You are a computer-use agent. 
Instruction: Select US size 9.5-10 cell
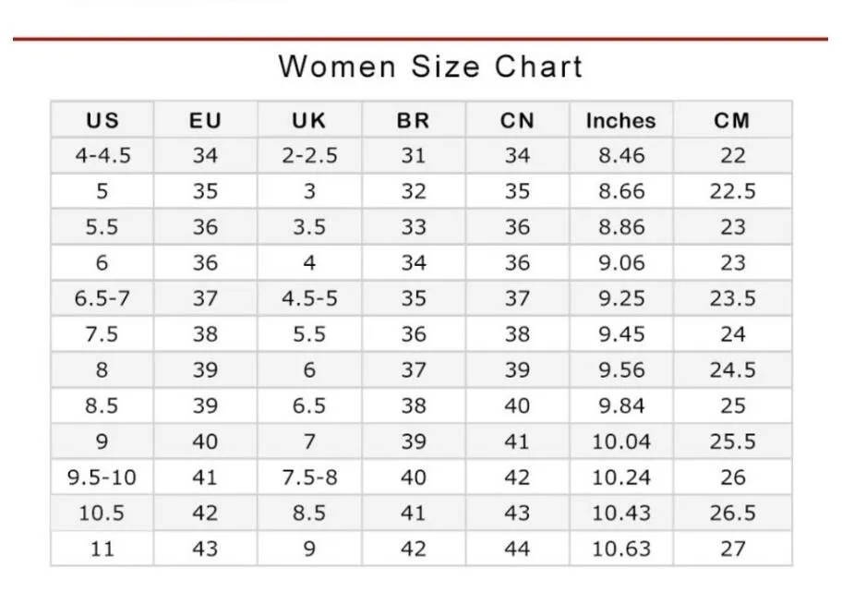(102, 477)
